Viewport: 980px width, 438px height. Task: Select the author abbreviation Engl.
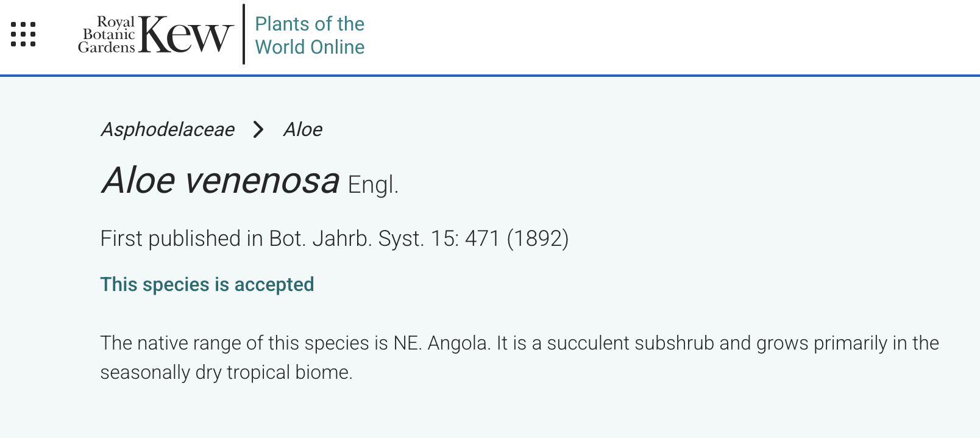click(x=373, y=185)
